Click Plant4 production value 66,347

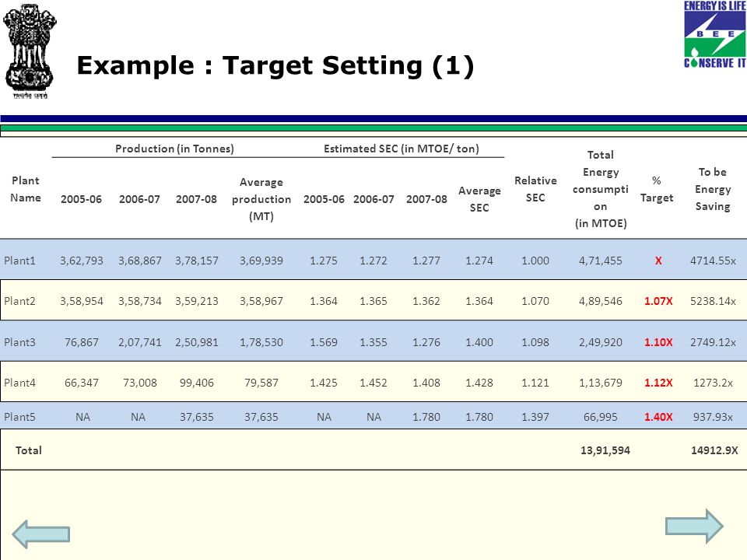pyautogui.click(x=82, y=383)
